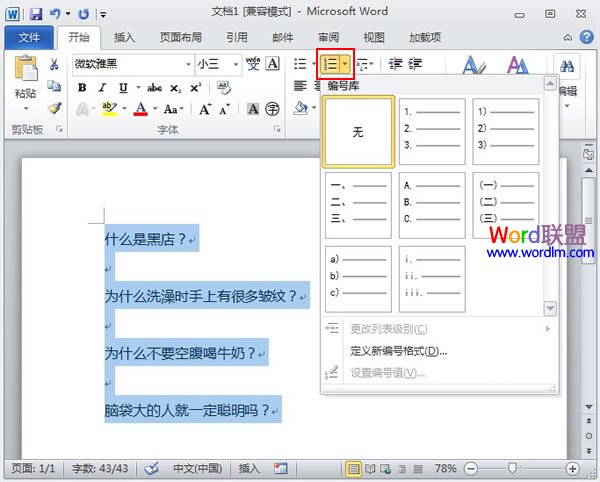
Task: Select the 一、二、三、 numbering format
Action: (358, 205)
